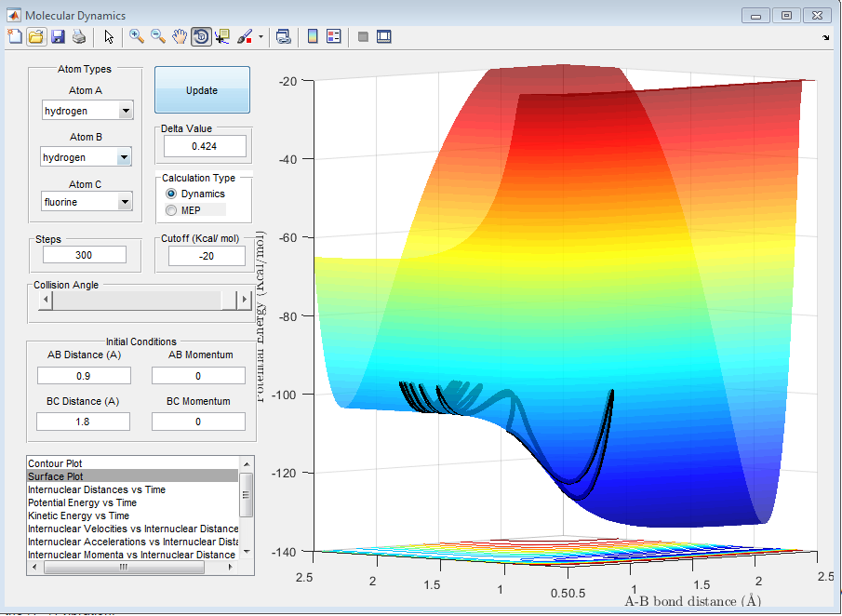Toggle the Rotate 3D tool
This screenshot has height=616, width=842.
click(x=201, y=37)
